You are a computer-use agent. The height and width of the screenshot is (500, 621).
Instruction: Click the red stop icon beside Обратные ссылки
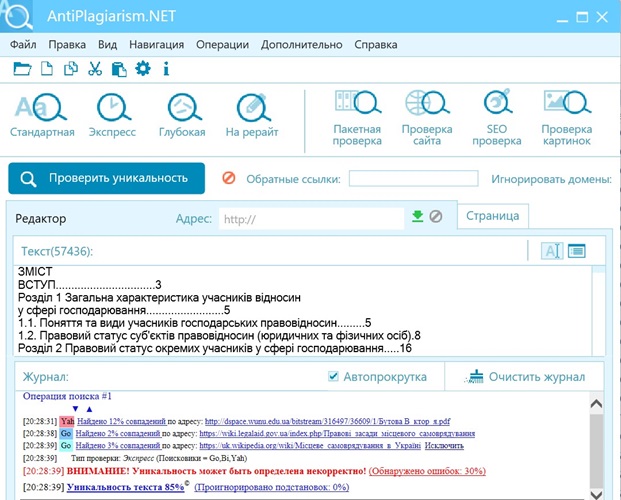pyautogui.click(x=229, y=178)
